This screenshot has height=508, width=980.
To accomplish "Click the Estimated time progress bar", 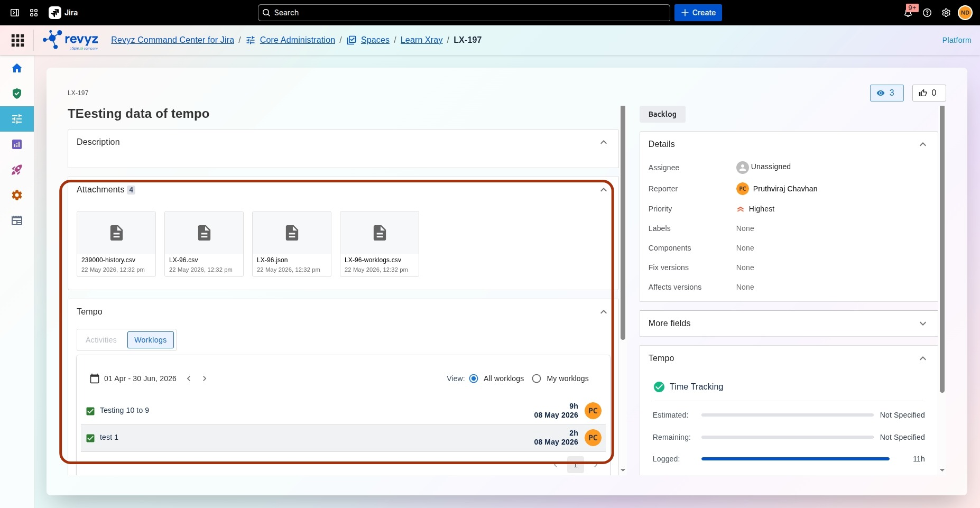I will [788, 415].
